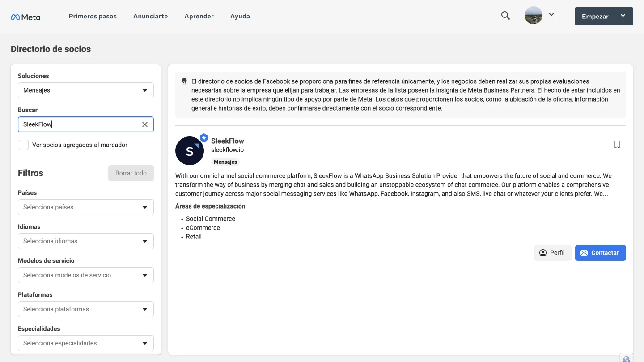Open the sleekflow.io website link

pos(227,149)
